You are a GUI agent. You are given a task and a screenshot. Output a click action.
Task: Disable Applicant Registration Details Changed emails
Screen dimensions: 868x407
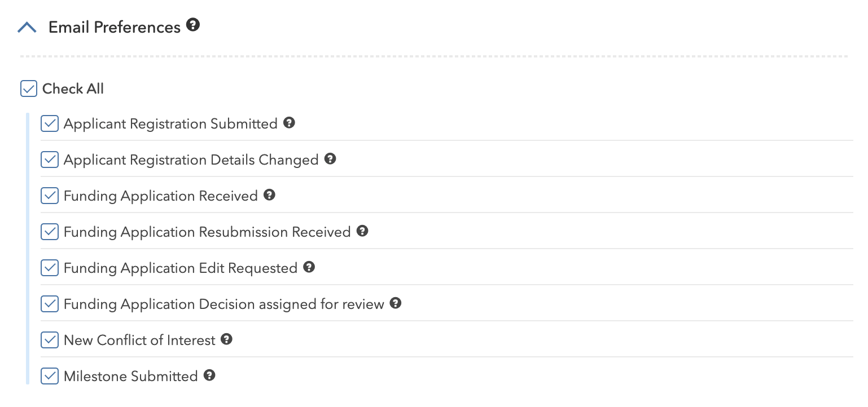[50, 160]
